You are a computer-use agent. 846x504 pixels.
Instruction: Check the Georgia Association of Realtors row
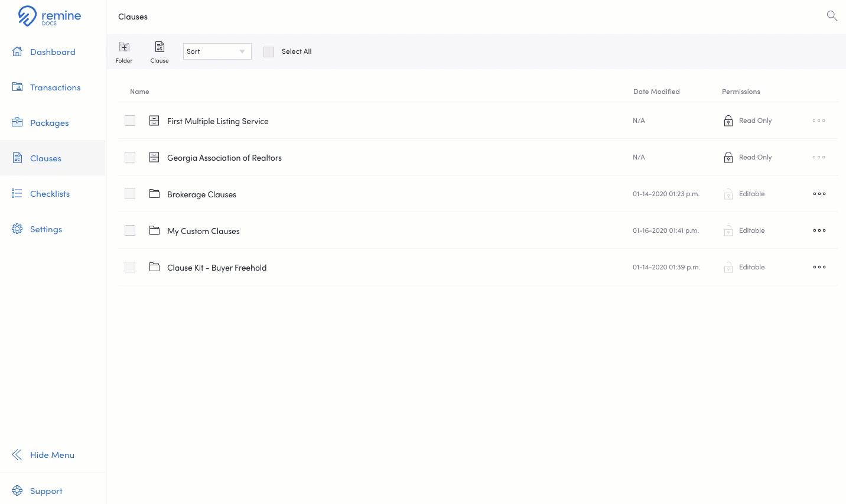130,157
